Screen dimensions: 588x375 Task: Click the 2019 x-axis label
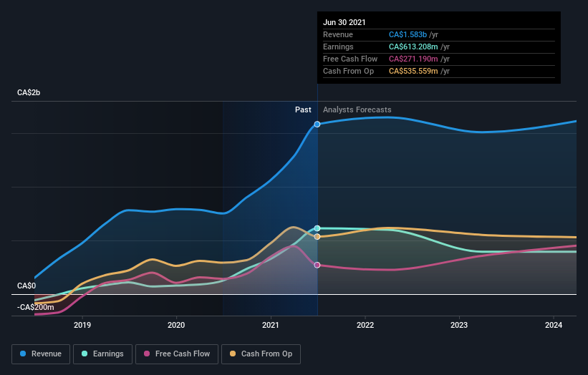coord(82,325)
